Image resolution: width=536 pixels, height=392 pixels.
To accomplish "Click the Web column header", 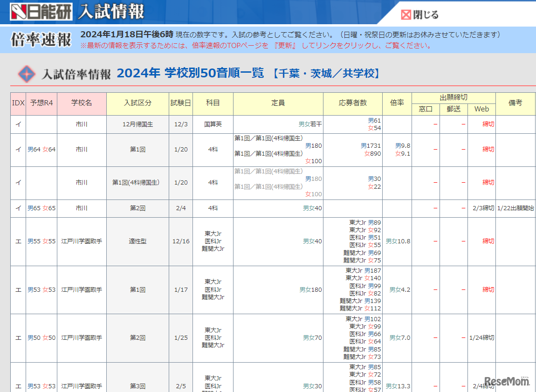I will click(x=481, y=109).
